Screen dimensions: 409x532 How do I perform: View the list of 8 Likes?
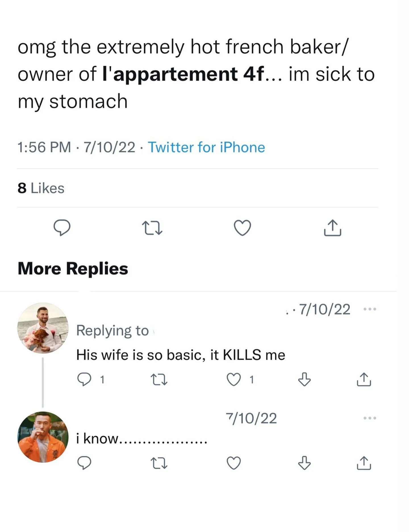click(41, 188)
